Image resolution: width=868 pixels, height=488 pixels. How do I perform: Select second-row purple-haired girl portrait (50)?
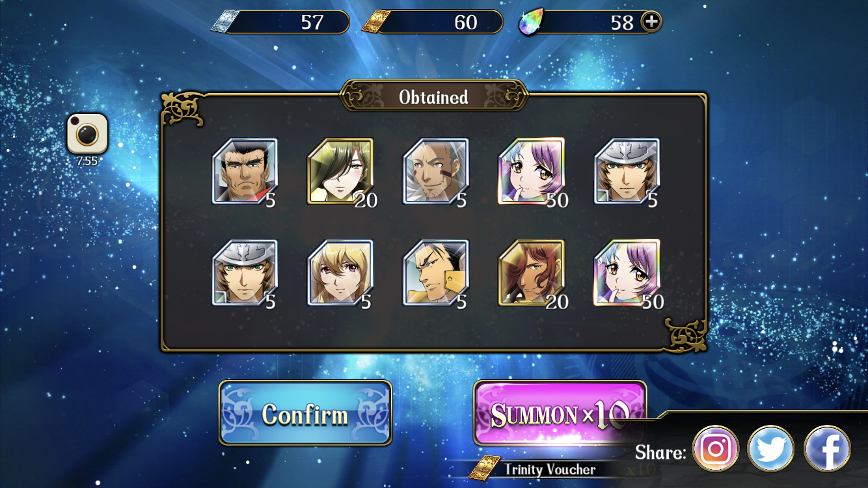(627, 273)
